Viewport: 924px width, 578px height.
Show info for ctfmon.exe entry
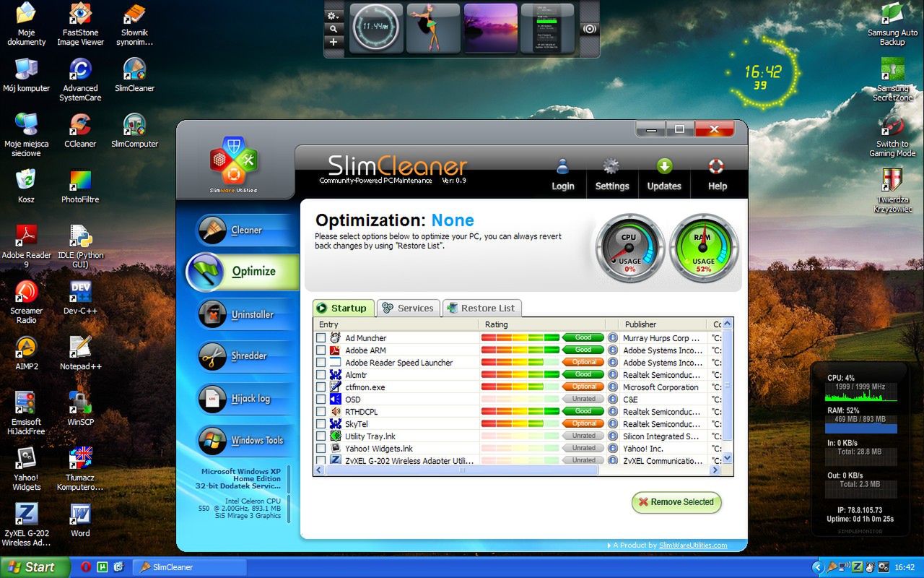click(613, 387)
